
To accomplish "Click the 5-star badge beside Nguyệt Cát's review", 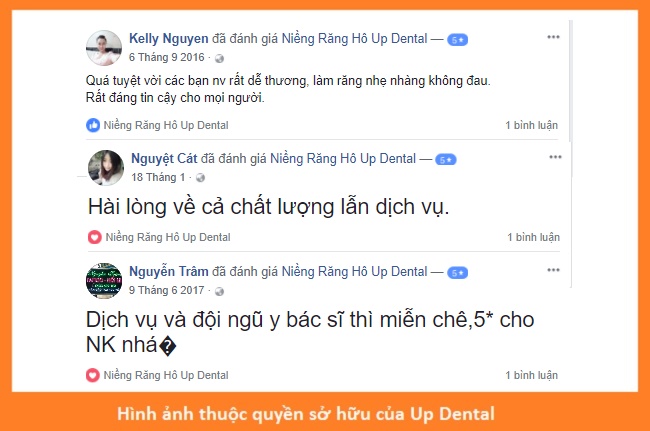I will point(446,160).
